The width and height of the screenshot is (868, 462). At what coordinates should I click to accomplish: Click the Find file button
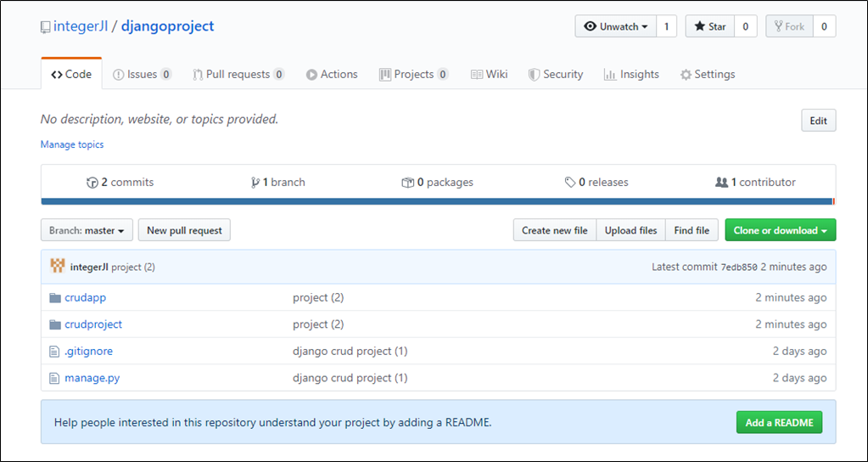[x=692, y=230]
